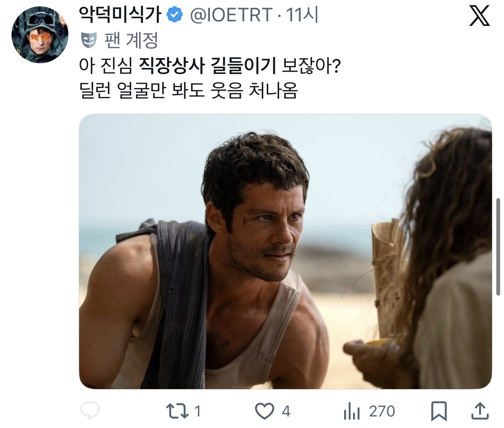Click the bold 직장상사 길들이기 text
Image resolution: width=504 pixels, height=428 pixels.
point(207,65)
